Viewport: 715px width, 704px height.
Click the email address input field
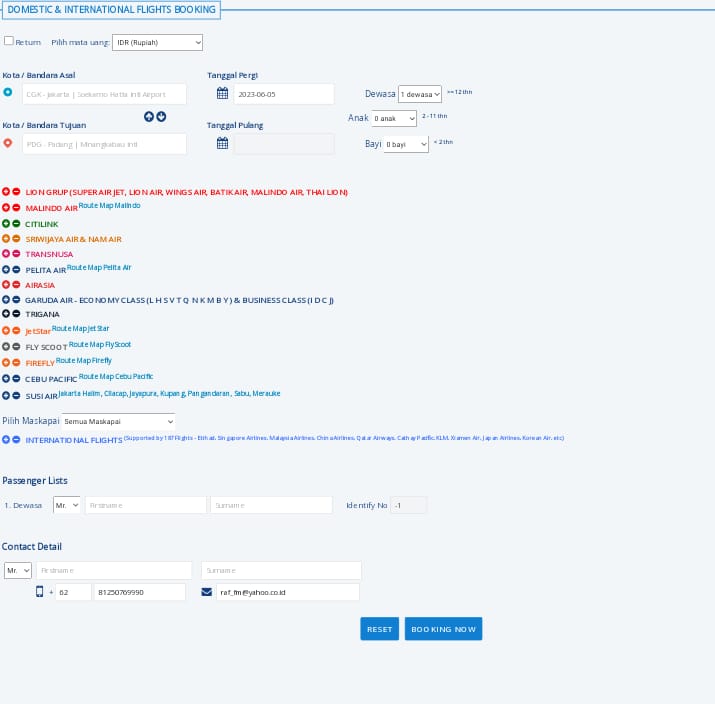click(x=288, y=592)
